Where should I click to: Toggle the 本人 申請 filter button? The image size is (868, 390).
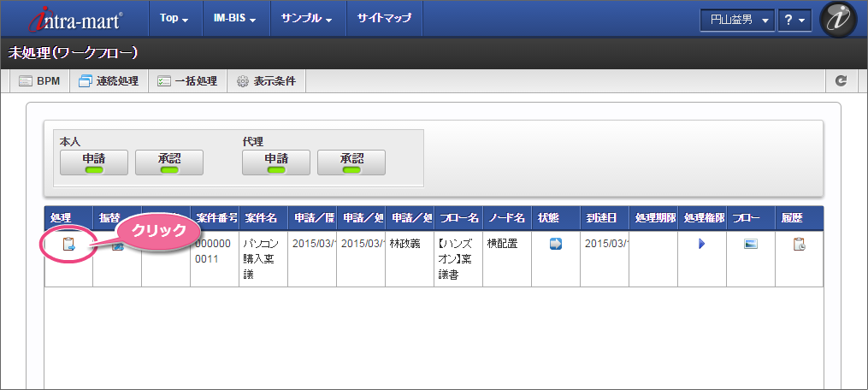coord(94,162)
